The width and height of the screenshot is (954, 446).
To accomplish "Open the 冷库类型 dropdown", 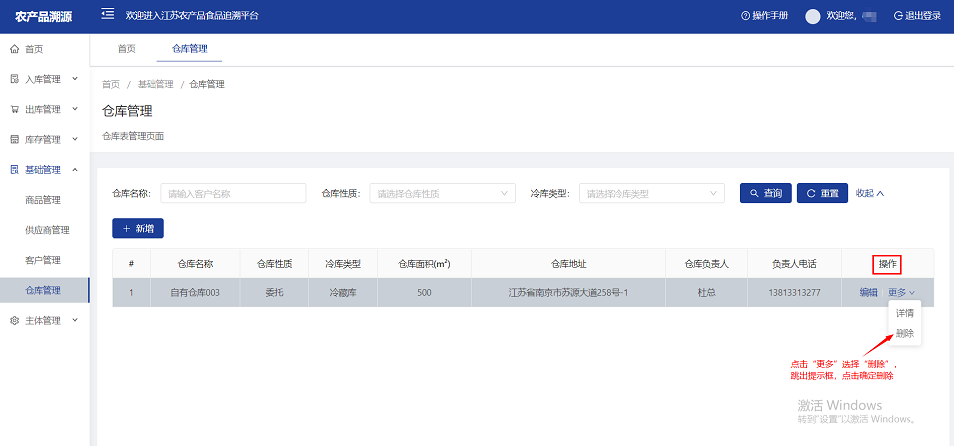I will (x=651, y=194).
